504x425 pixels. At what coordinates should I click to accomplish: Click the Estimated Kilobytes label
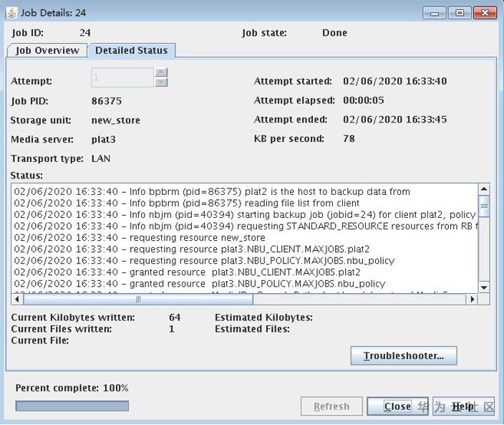coord(263,317)
